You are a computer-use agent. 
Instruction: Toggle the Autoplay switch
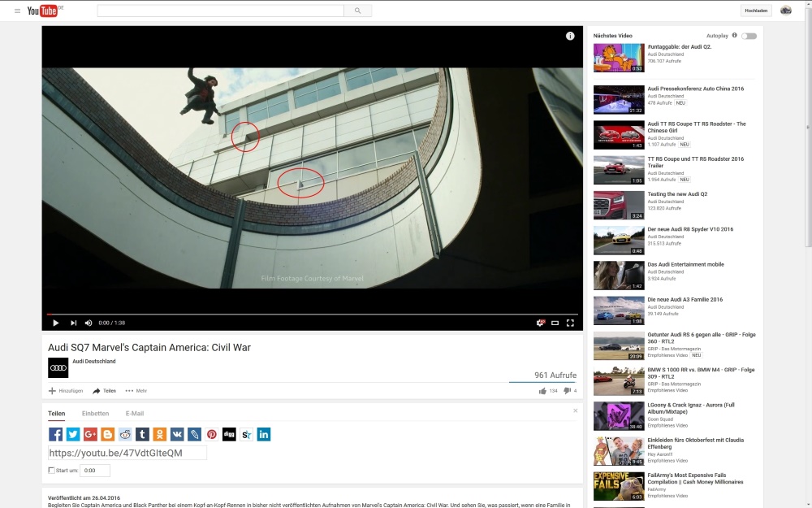tap(749, 36)
